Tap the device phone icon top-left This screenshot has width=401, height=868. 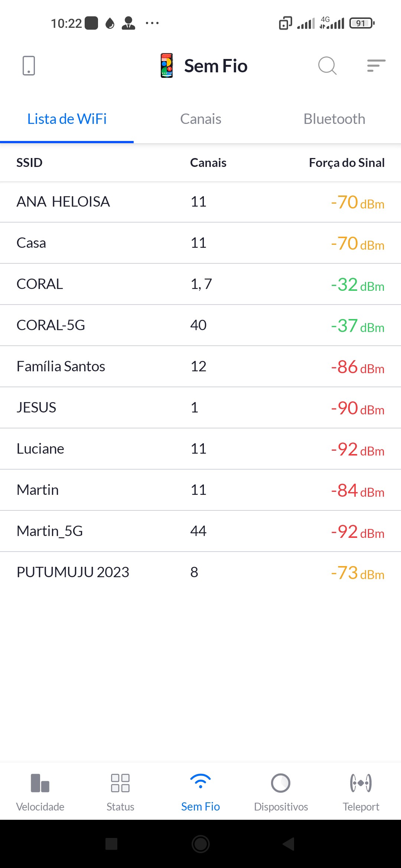pyautogui.click(x=29, y=66)
